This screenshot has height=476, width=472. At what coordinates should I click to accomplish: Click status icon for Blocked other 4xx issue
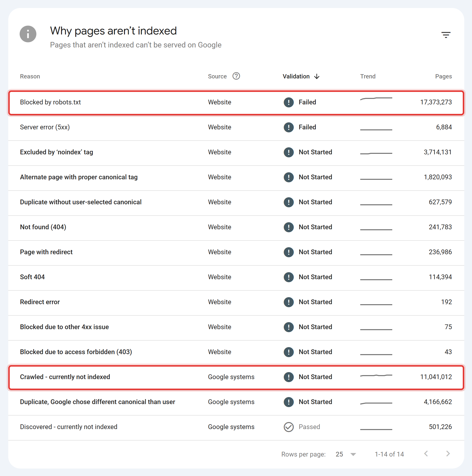(x=288, y=327)
